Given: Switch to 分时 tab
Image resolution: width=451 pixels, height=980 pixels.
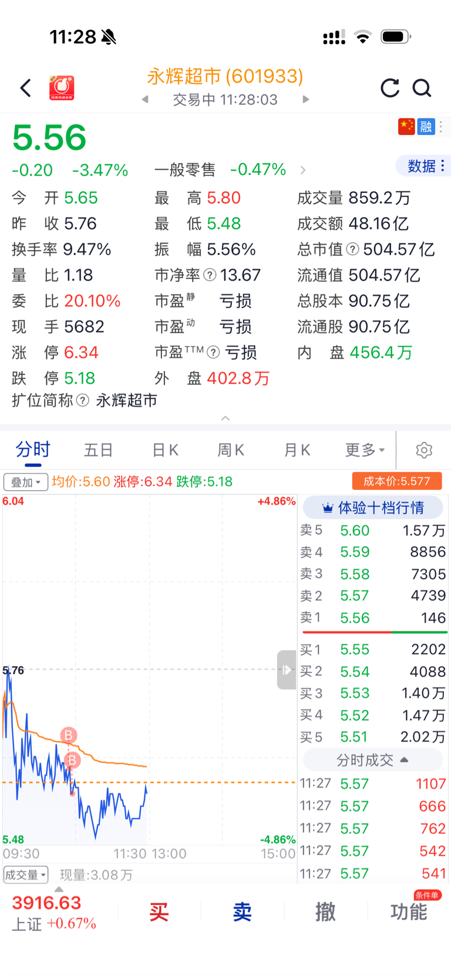Looking at the screenshot, I should (33, 450).
